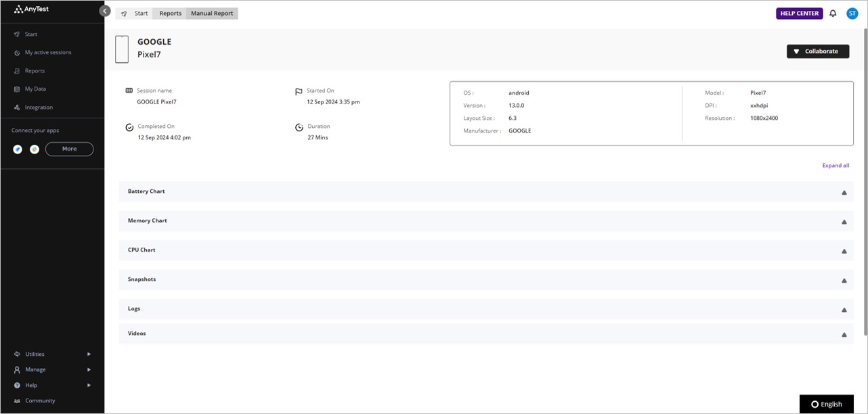Image resolution: width=868 pixels, height=414 pixels.
Task: Click the Duration clock icon
Action: (299, 127)
